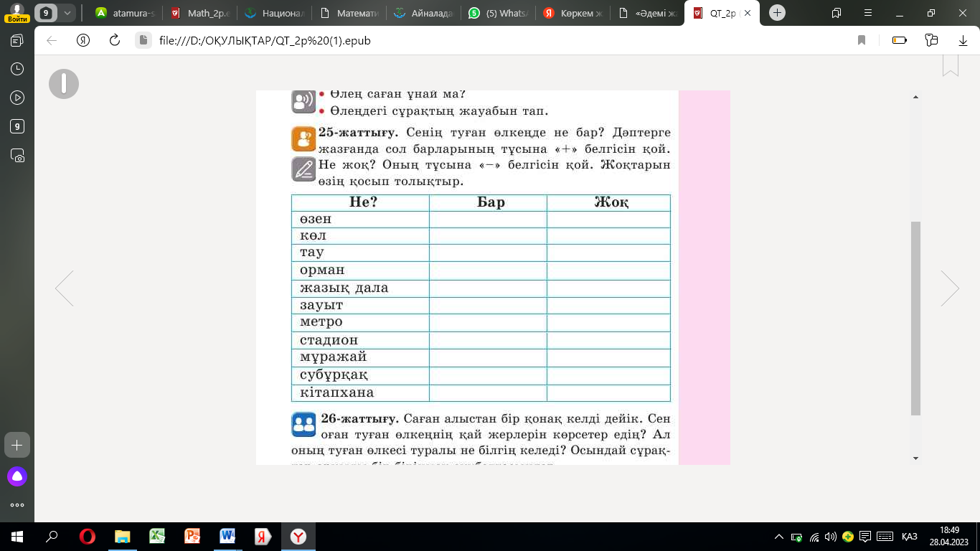Open the volume control in the system tray
This screenshot has height=551, width=980.
[831, 537]
